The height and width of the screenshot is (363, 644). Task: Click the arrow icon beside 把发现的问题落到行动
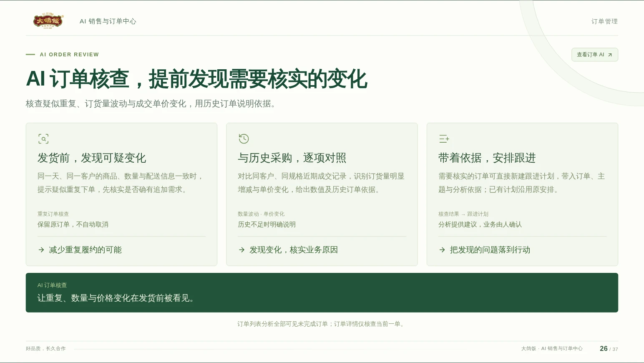click(442, 250)
